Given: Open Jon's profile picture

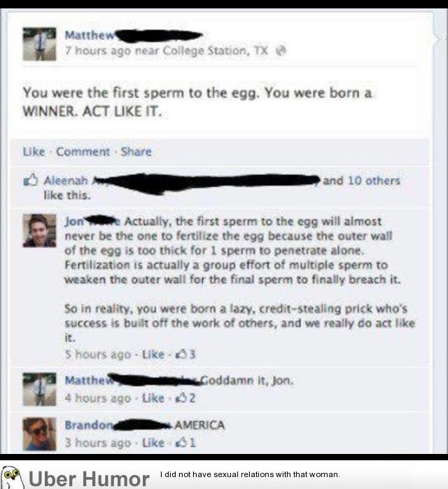Looking at the screenshot, I should coord(40,230).
